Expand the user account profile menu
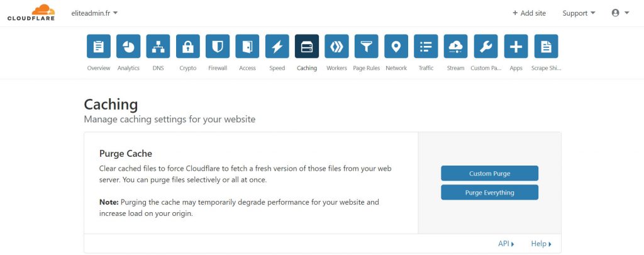Viewport: 644px width, 255px height. click(620, 13)
